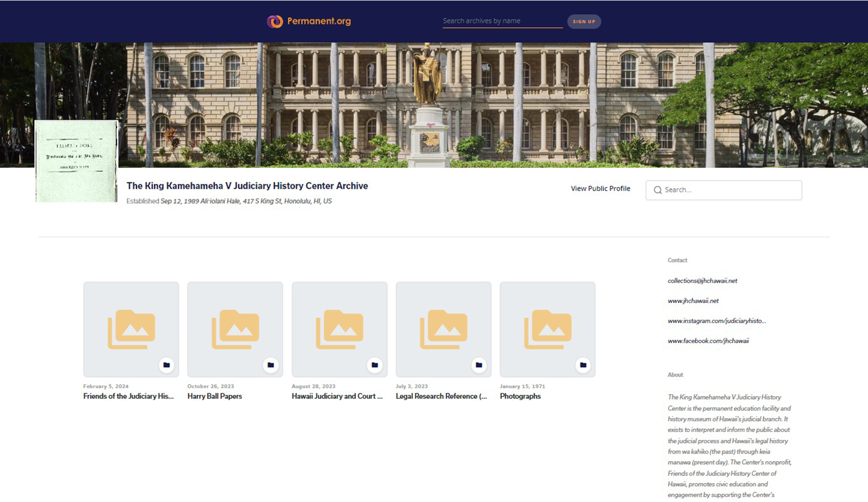This screenshot has height=502, width=868.
Task: Click the Legal Research Reference (... title
Action: coord(441,396)
